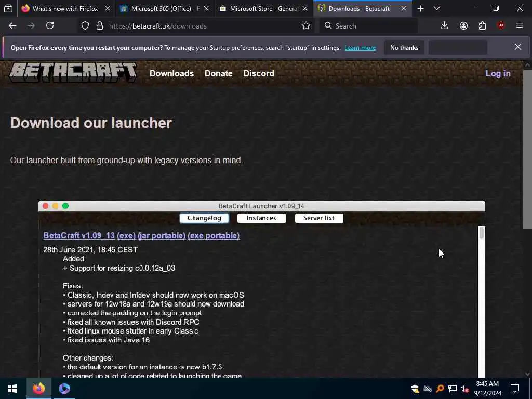Click Server list tab in launcher image
Viewport: 532px width, 399px height.
[319, 218]
